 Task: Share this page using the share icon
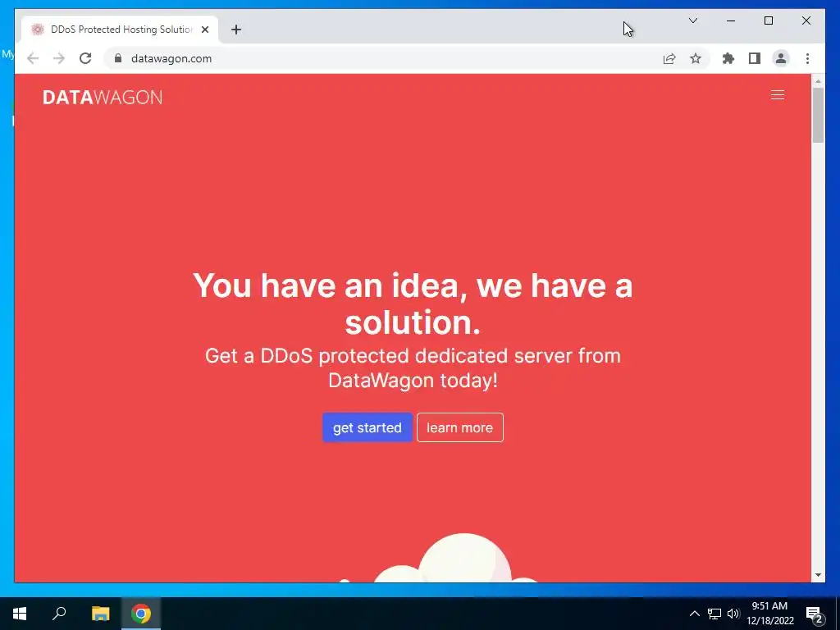click(x=669, y=58)
